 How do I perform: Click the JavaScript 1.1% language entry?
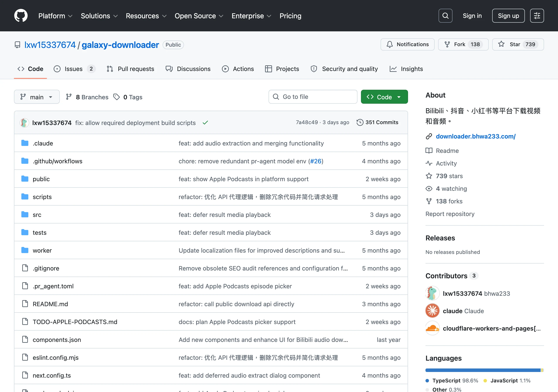point(507,381)
